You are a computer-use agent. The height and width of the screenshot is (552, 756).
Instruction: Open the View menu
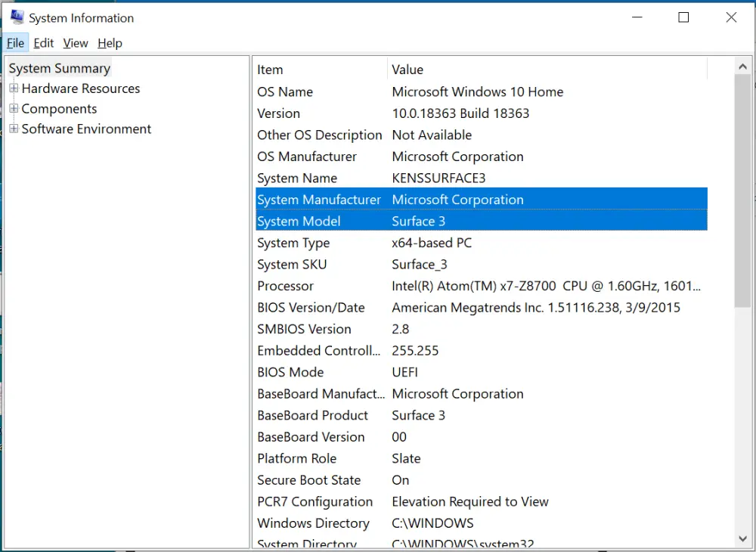(76, 43)
